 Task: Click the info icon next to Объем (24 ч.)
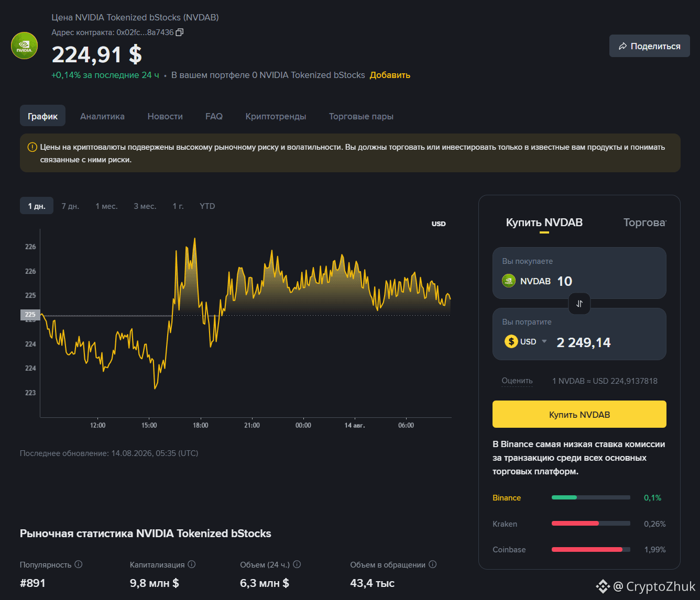tap(297, 564)
